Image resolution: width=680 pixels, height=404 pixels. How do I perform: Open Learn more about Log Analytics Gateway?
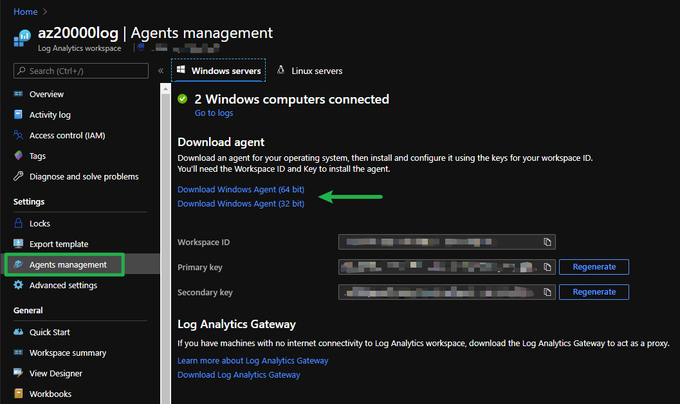[253, 361]
